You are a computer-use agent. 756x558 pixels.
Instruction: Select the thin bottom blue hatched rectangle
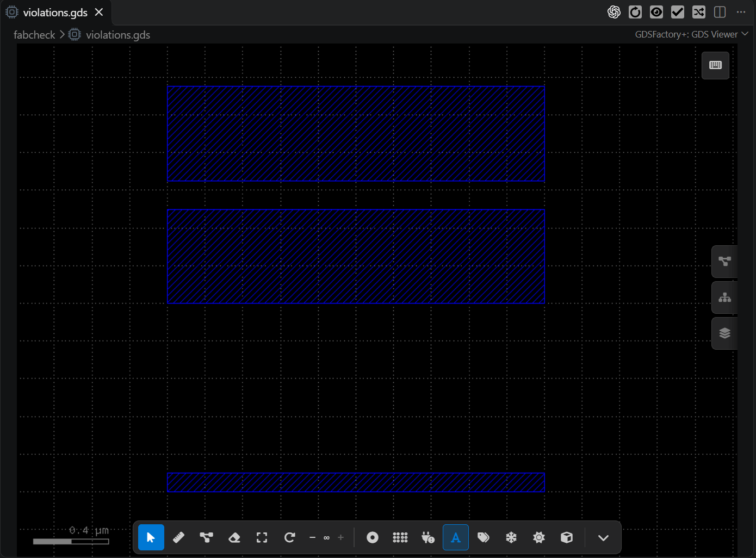click(356, 482)
